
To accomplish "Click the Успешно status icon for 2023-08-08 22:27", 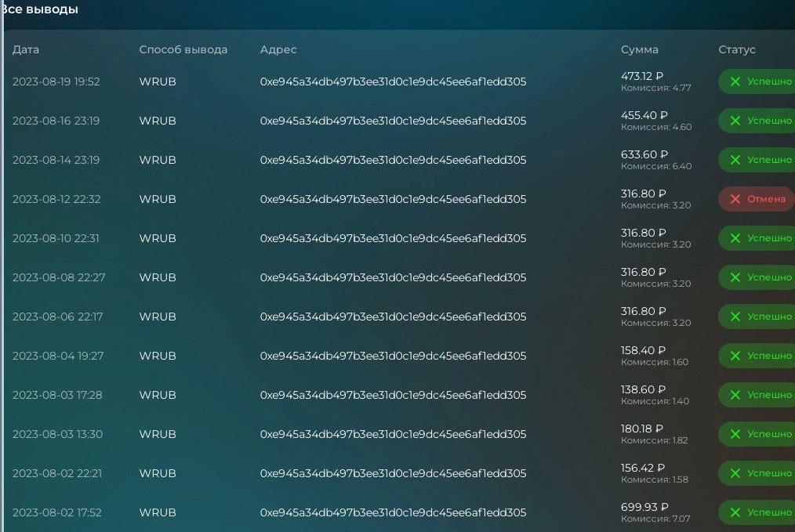I will (x=735, y=277).
